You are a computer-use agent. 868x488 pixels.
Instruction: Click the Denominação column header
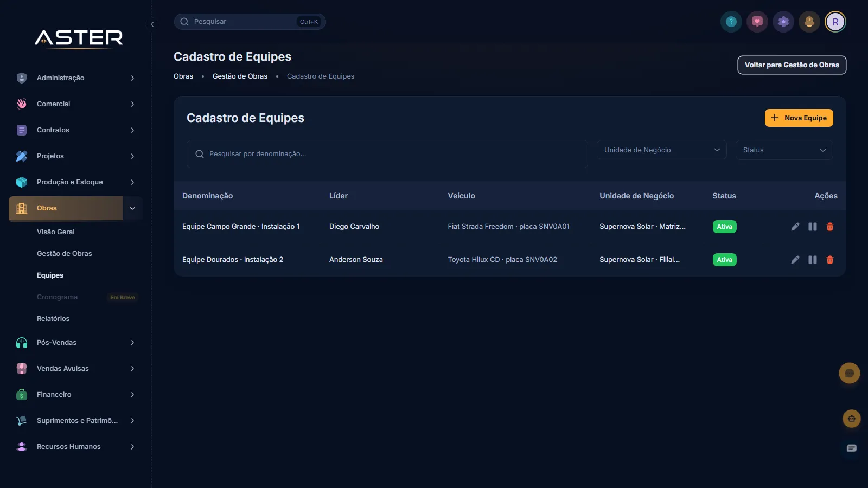coord(208,196)
